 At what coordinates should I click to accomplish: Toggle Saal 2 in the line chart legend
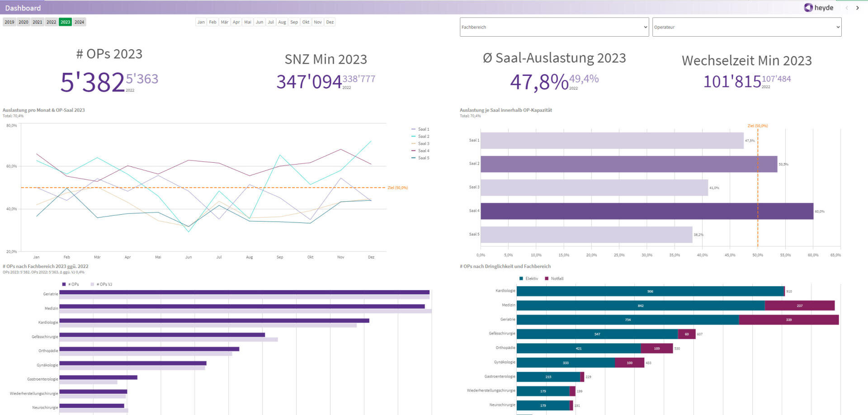pos(421,136)
